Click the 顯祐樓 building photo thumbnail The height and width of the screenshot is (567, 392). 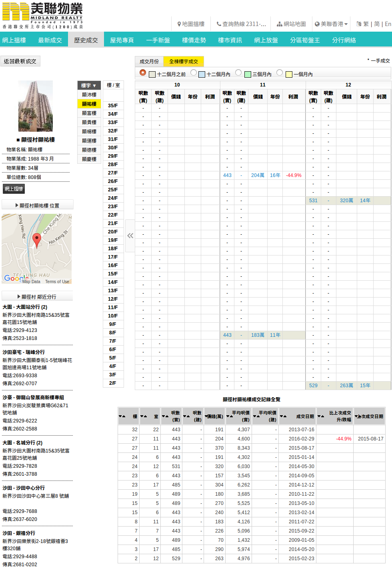pyautogui.click(x=36, y=106)
